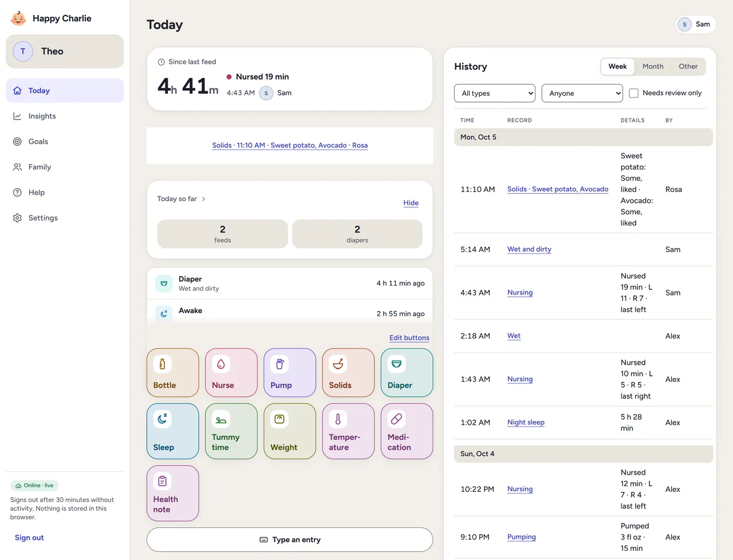Open Goals in the sidebar

[65, 141]
